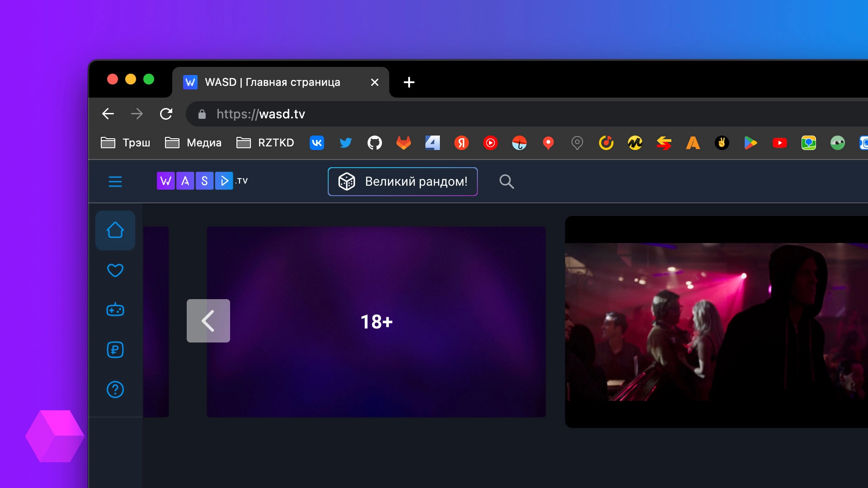Open the GitHub bookmark icon
This screenshot has width=868, height=488.
374,143
